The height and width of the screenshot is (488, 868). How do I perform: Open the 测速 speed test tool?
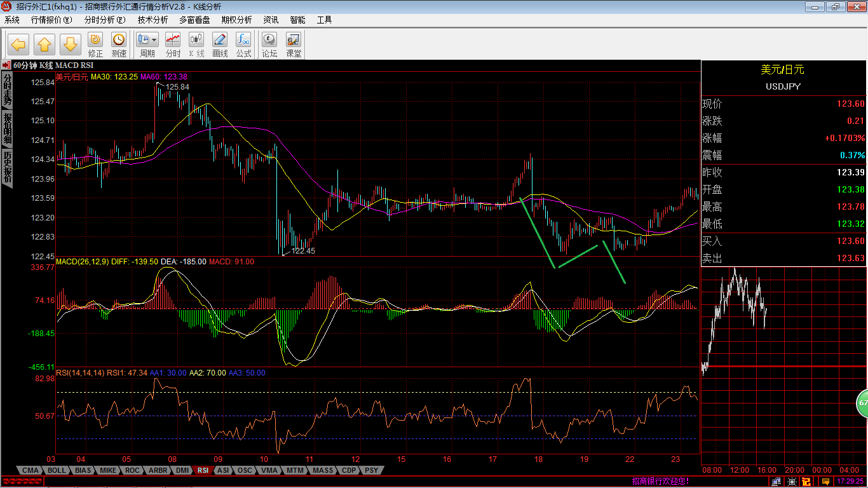(x=119, y=45)
